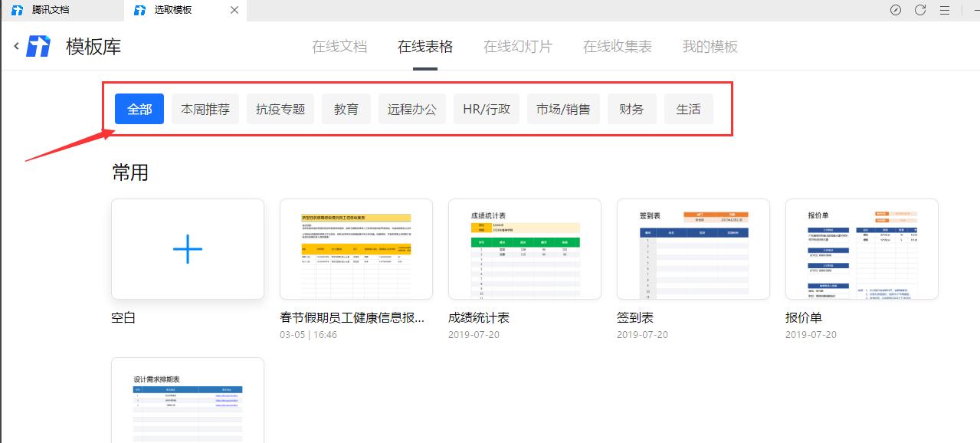Select the 教育 category filter

346,108
